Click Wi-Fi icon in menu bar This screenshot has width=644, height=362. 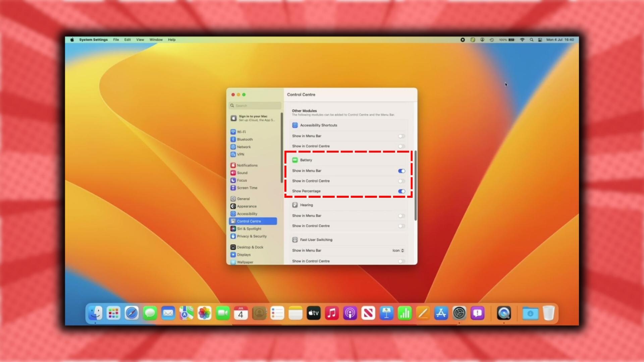522,40
